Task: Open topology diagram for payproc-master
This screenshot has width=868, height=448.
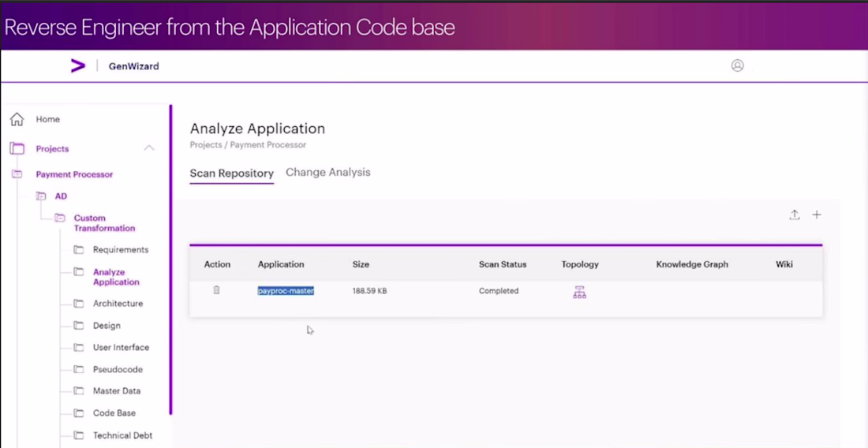Action: 579,293
